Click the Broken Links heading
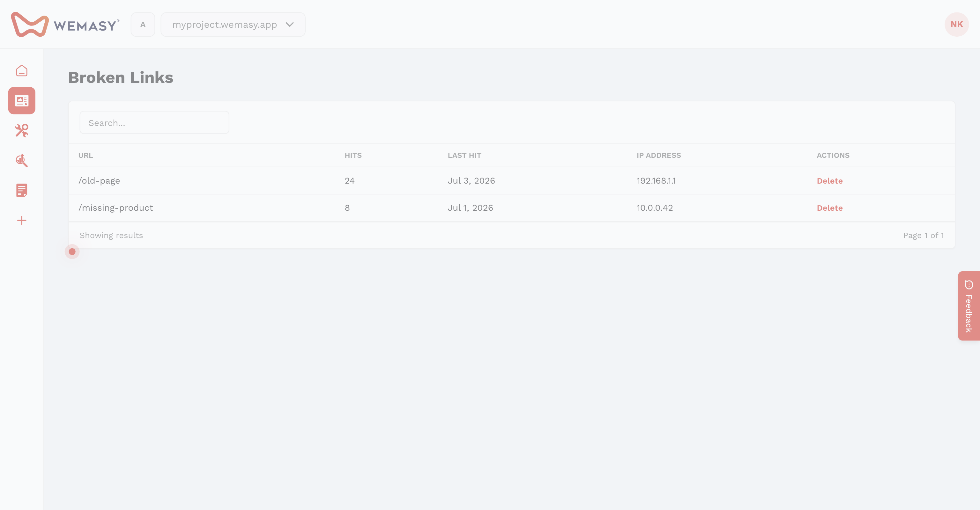This screenshot has height=510, width=980. click(x=121, y=77)
